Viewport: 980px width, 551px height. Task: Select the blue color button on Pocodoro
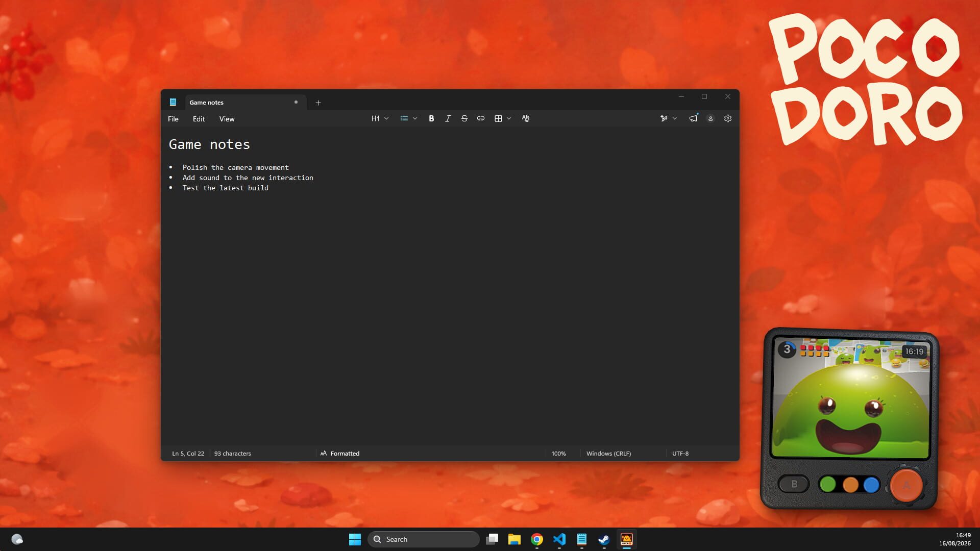pyautogui.click(x=871, y=484)
